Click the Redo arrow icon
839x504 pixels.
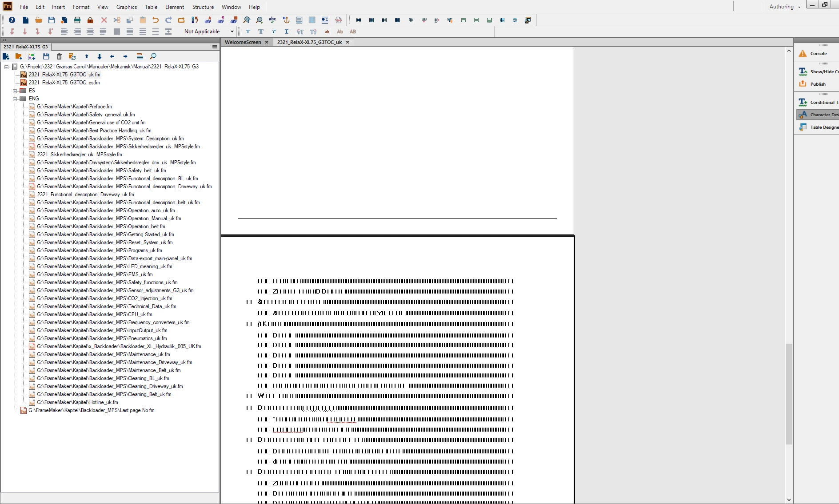point(168,20)
